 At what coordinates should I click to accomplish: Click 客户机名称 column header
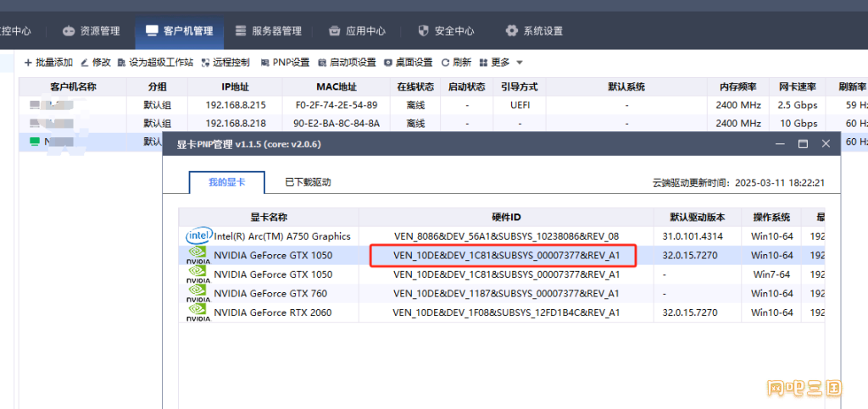coord(73,87)
